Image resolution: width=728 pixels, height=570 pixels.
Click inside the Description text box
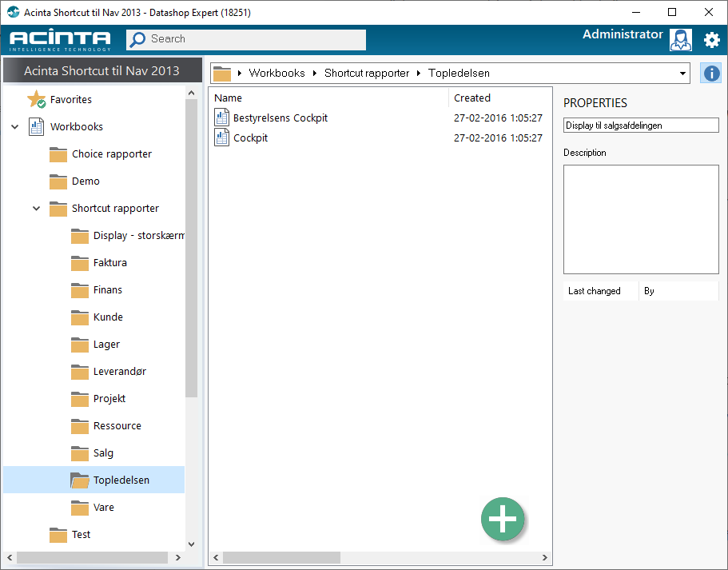point(641,219)
